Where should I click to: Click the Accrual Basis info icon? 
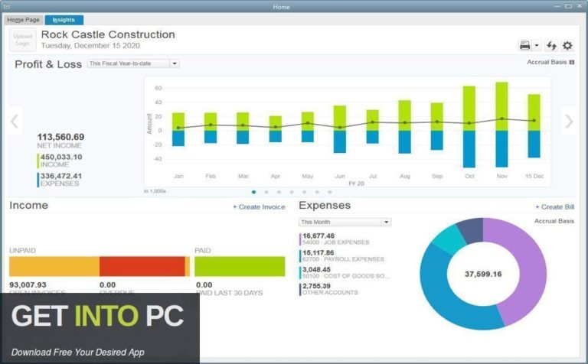click(571, 62)
